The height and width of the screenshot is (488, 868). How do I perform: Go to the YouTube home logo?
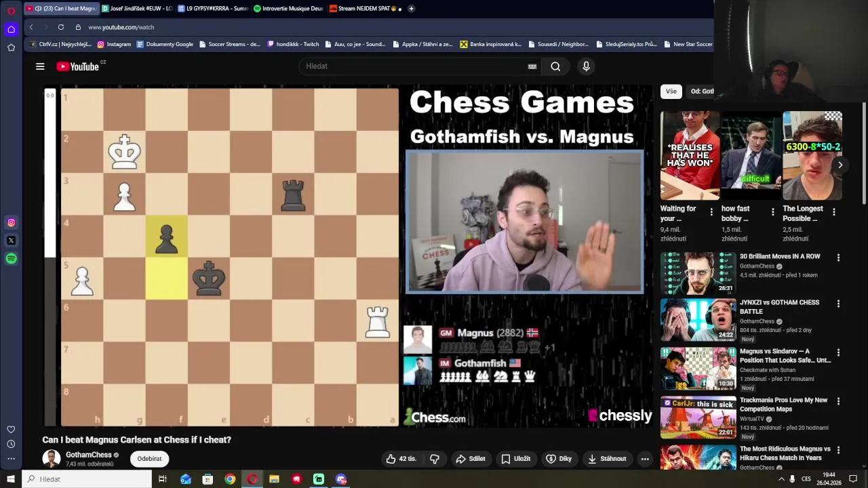click(x=78, y=66)
